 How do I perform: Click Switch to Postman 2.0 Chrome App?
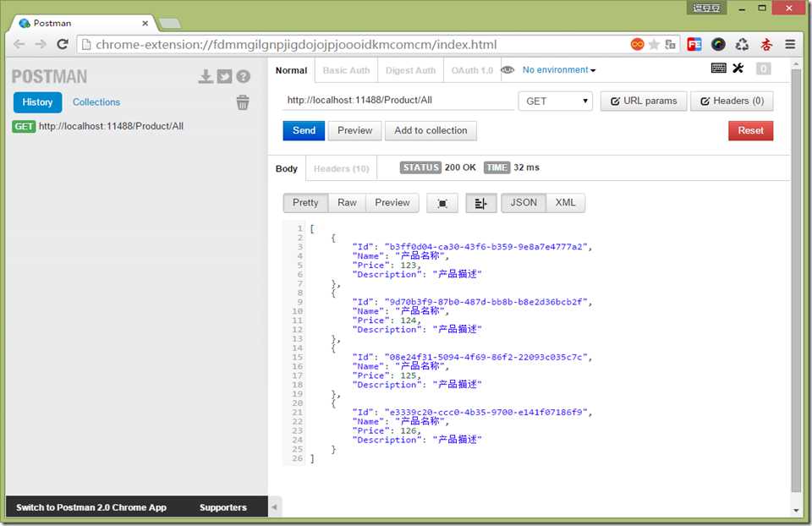pyautogui.click(x=91, y=507)
